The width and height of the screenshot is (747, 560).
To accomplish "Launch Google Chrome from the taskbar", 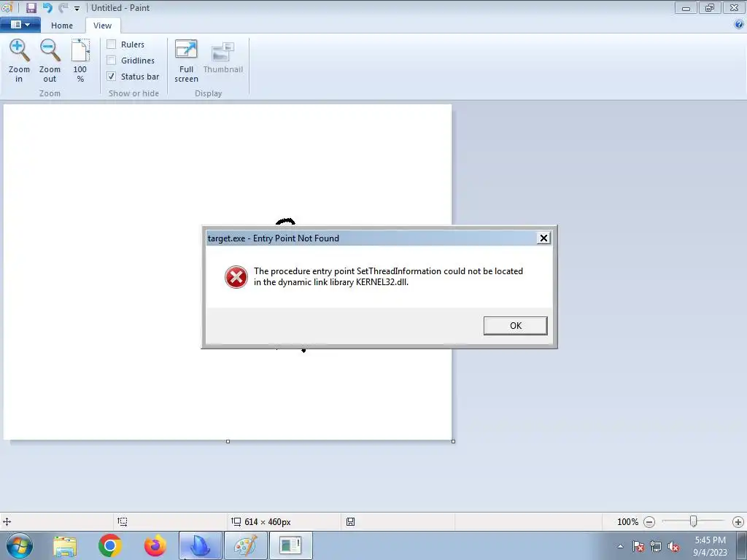I will 110,545.
